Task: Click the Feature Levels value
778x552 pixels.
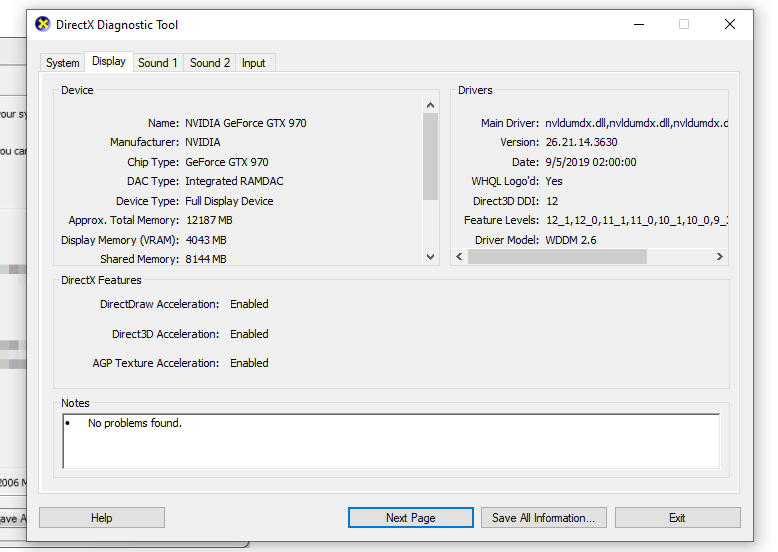Action: point(637,220)
